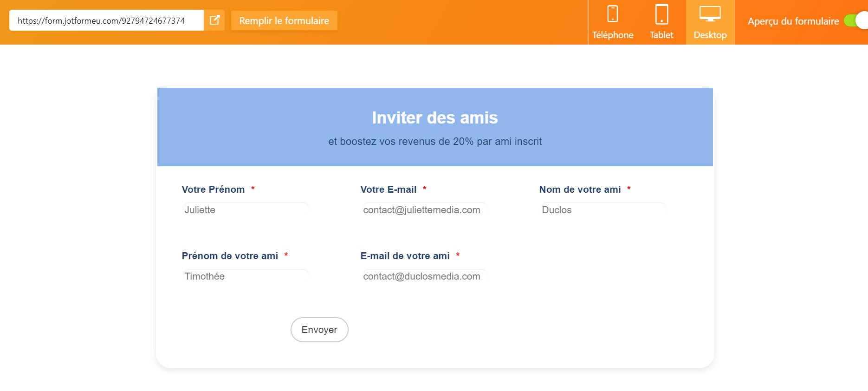Click the Timothée placeholder input field
868x391 pixels.
(246, 276)
